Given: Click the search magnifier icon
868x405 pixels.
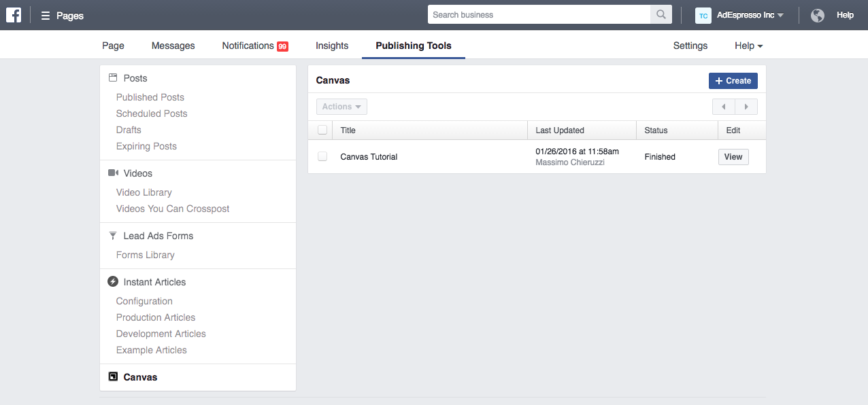Looking at the screenshot, I should tap(661, 15).
